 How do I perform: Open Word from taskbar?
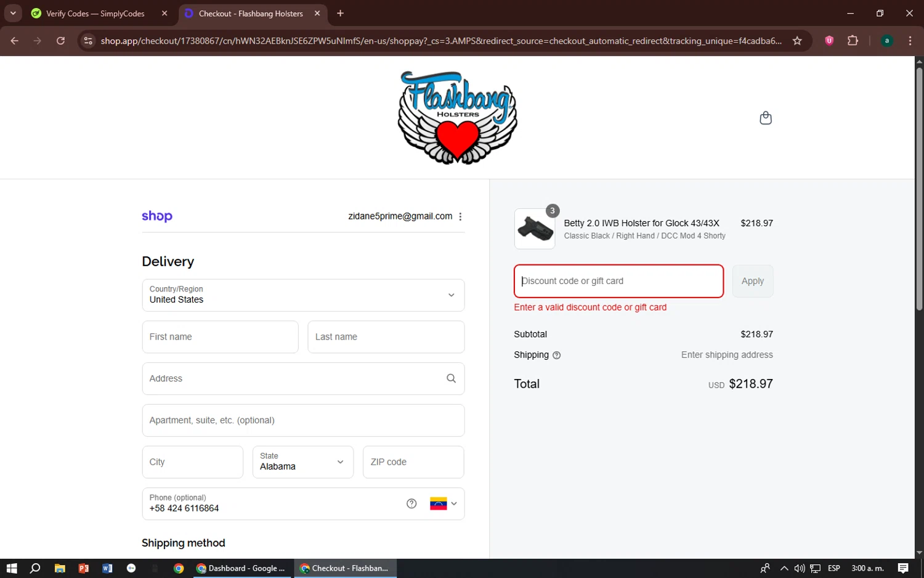(107, 568)
